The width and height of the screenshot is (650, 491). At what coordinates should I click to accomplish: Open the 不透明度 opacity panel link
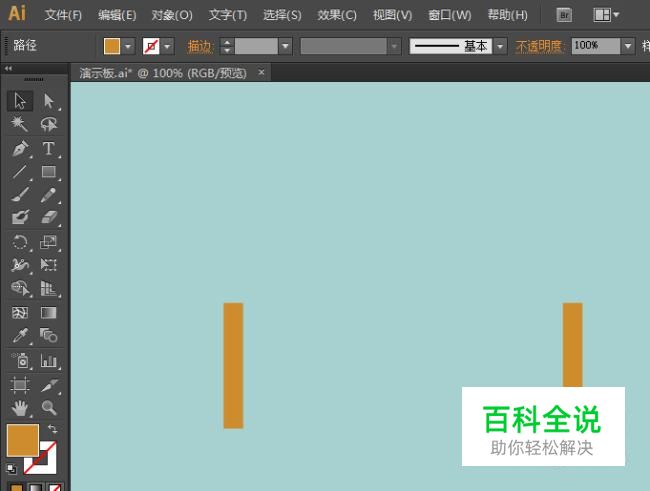coord(540,46)
